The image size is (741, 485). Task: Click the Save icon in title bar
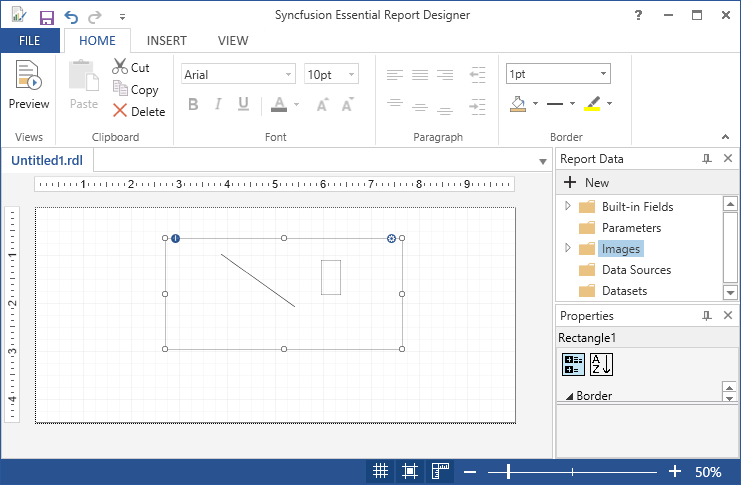[x=46, y=17]
